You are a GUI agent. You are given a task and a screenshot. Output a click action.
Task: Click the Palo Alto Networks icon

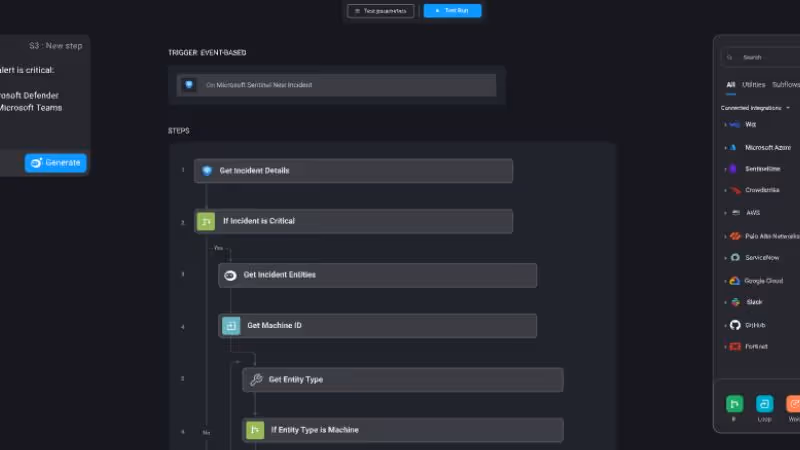735,236
